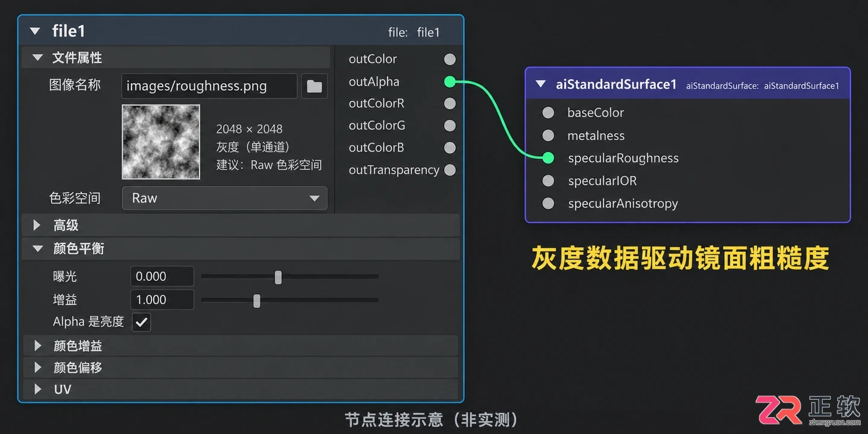Expand the UV section

(37, 389)
